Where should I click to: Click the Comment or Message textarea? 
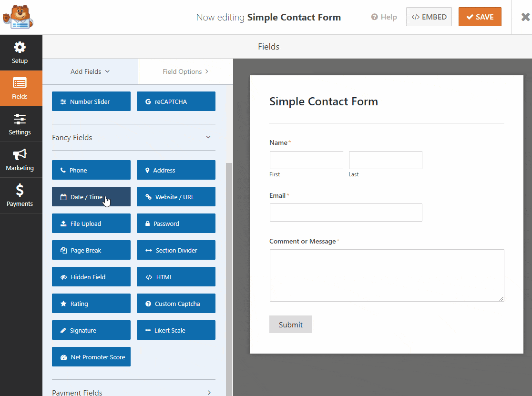point(387,275)
